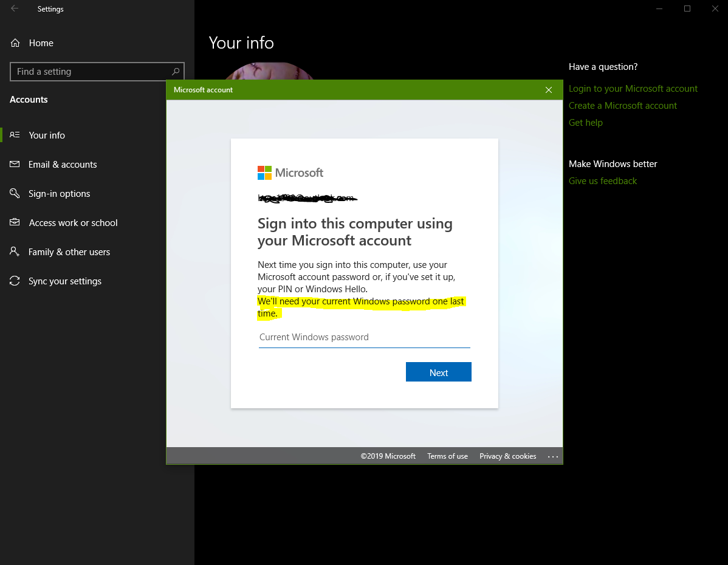Click the Accounts section heading
This screenshot has width=728, height=565.
coord(29,100)
